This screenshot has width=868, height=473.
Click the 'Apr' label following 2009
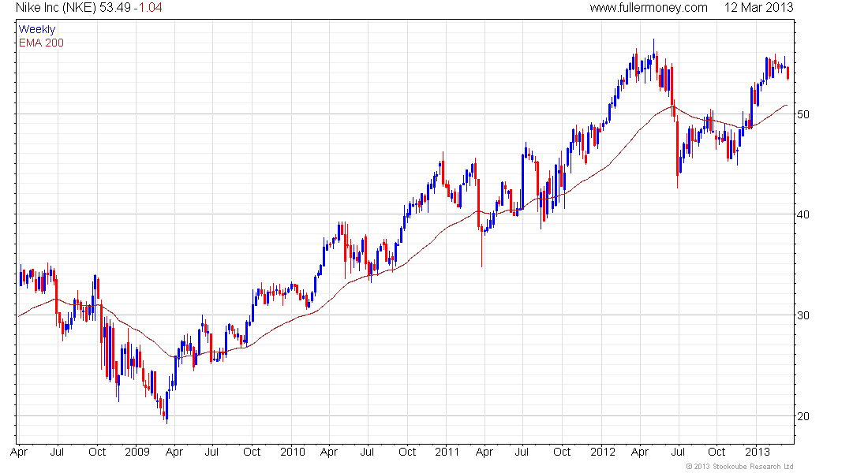coord(174,452)
